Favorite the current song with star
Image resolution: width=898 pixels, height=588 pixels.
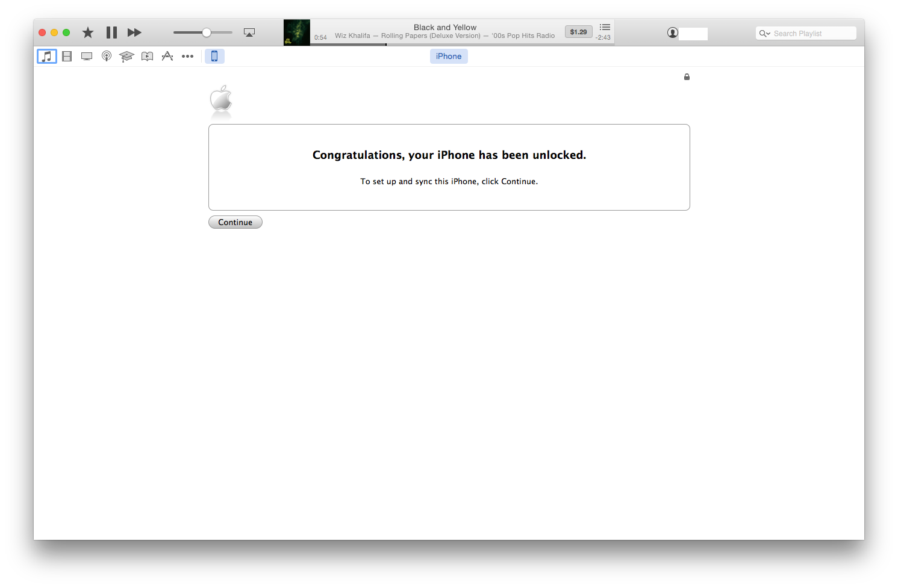(x=88, y=32)
